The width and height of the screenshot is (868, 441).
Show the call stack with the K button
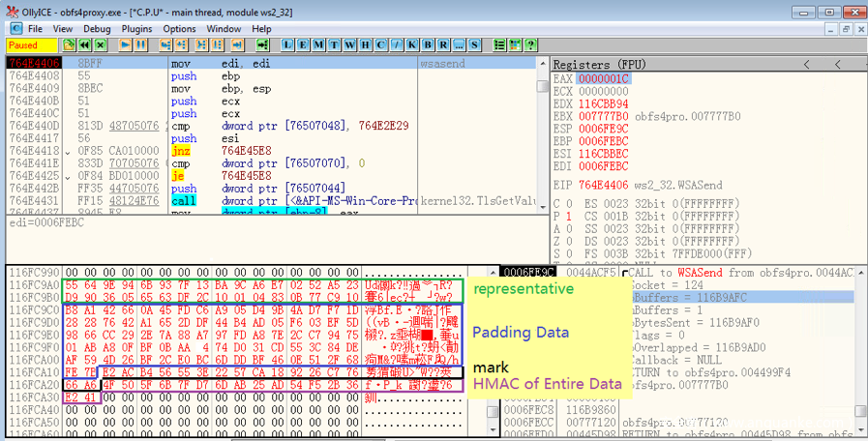[412, 44]
